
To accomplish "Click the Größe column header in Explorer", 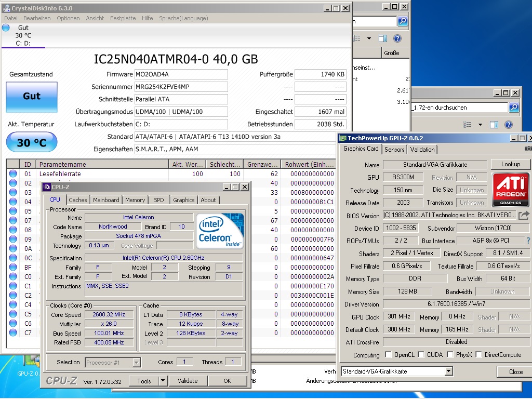I will 395,53.
